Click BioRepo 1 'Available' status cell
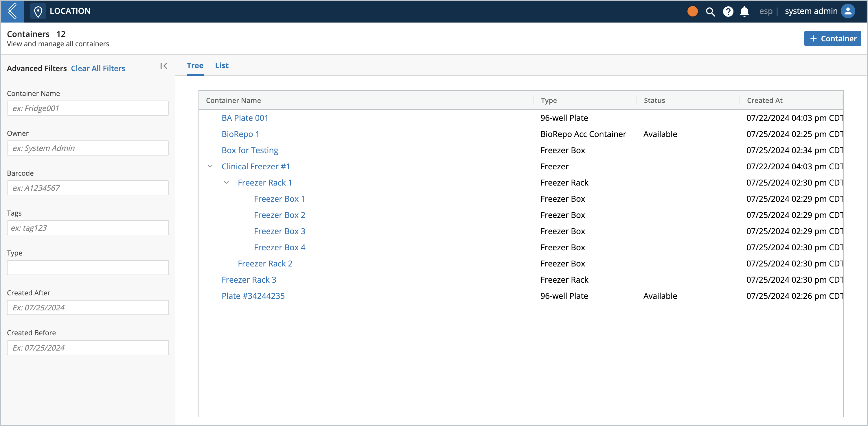This screenshot has height=426, width=868. tap(660, 134)
